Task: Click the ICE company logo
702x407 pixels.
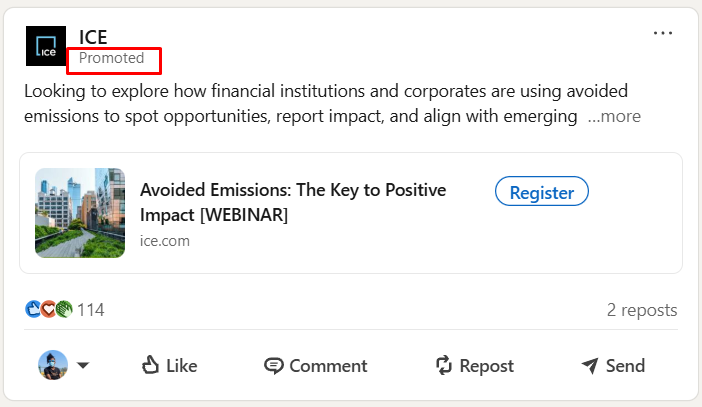Action: click(46, 46)
